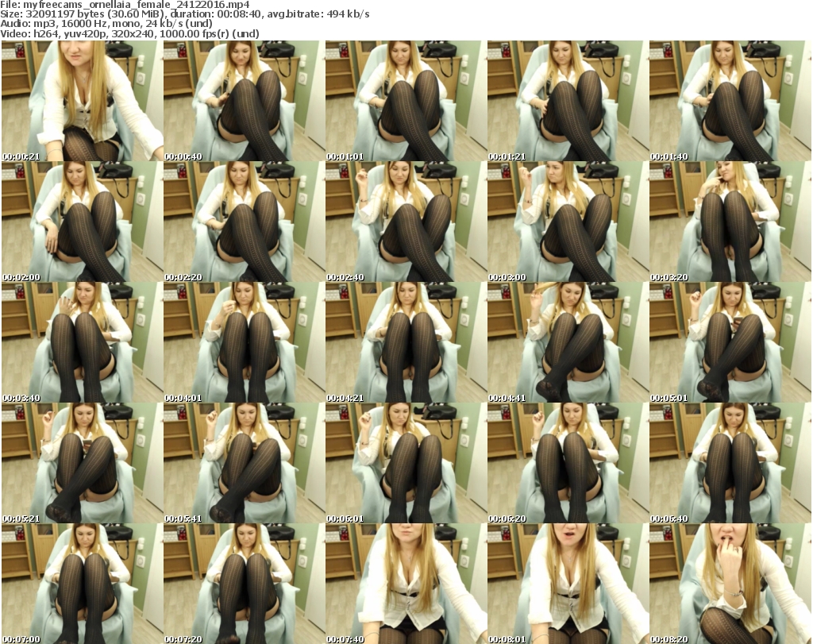
Task: Click the thumbnail timestamped 00:00:21
Action: [x=83, y=101]
